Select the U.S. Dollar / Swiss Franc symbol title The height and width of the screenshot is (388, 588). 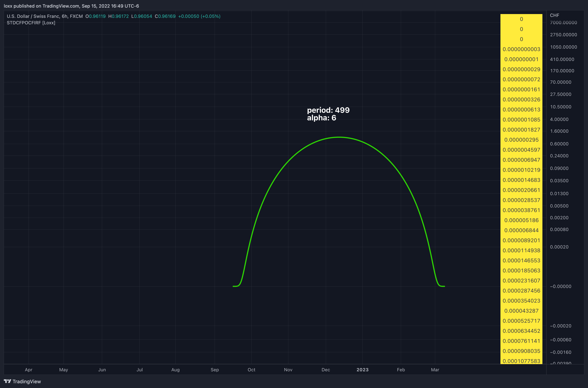[x=45, y=16]
